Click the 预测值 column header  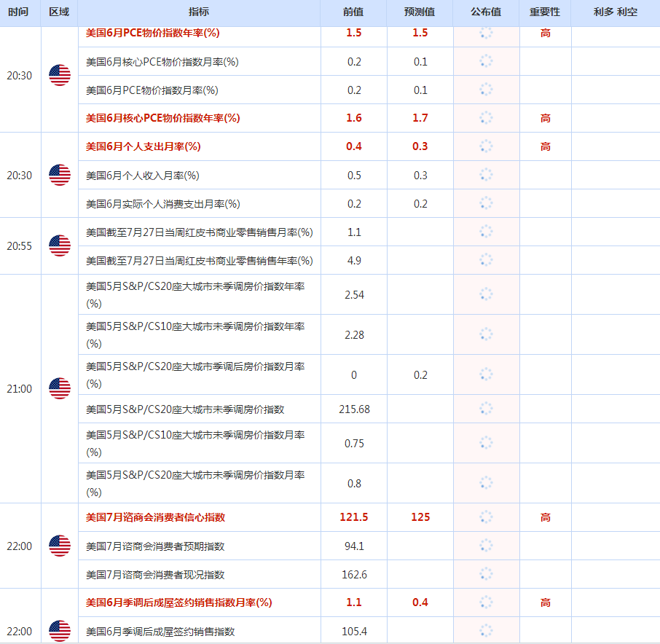coord(420,12)
